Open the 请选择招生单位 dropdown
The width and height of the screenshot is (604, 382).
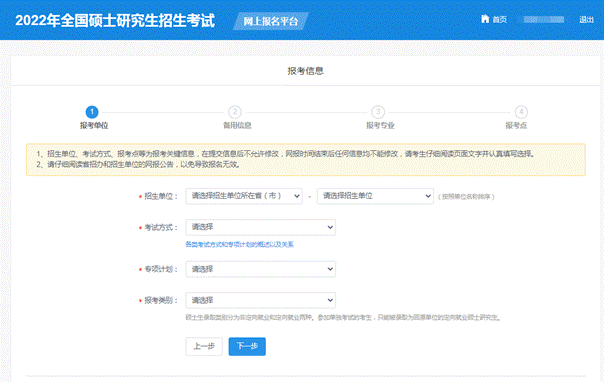[375, 196]
